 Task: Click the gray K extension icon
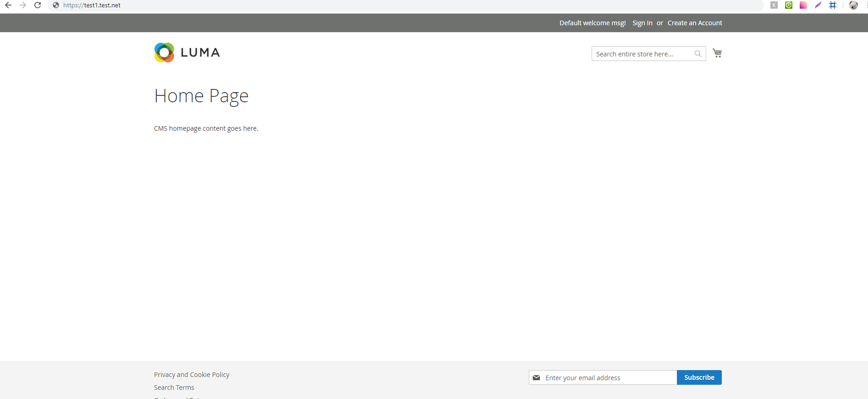click(x=774, y=5)
